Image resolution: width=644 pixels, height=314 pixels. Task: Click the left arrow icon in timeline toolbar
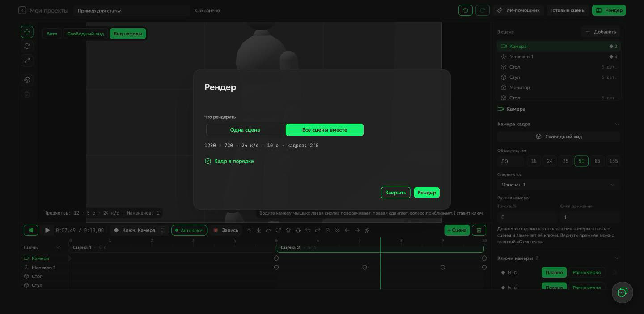point(347,230)
